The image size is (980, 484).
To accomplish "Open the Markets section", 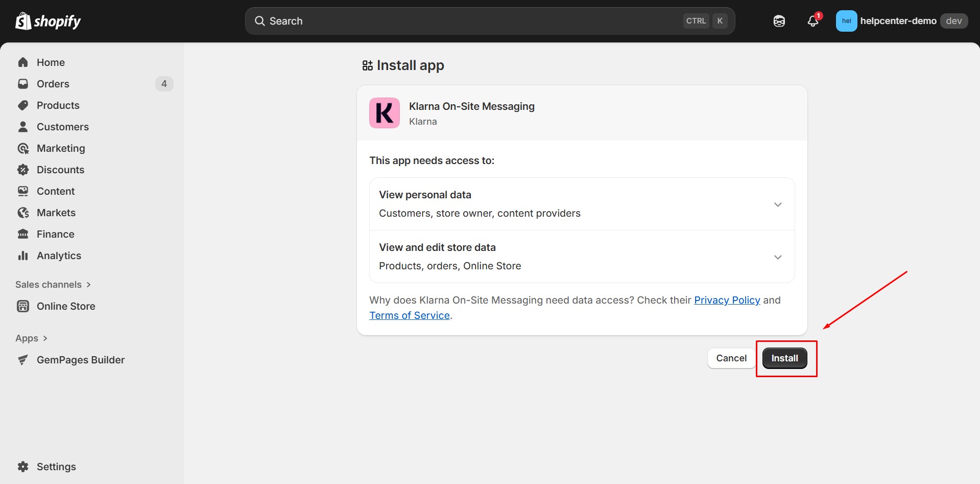I will [56, 212].
